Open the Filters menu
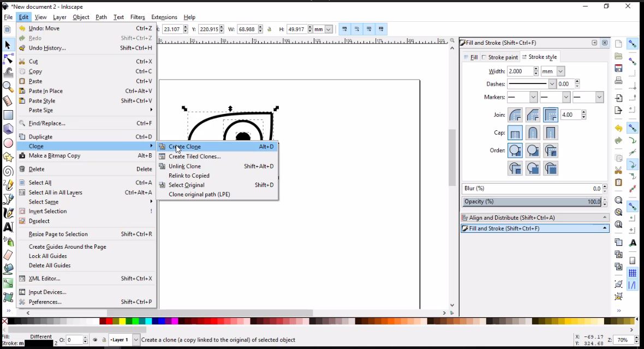The height and width of the screenshot is (349, 644). click(138, 17)
